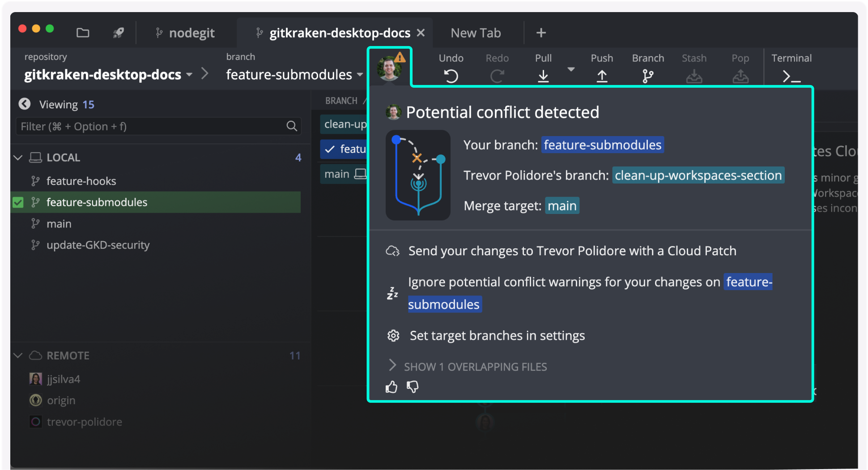Click feature-submodules chip beside Your branch

(602, 145)
